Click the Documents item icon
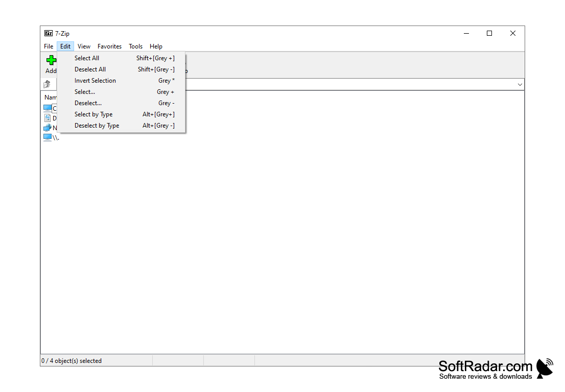Image resolution: width=565 pixels, height=392 pixels. click(47, 117)
